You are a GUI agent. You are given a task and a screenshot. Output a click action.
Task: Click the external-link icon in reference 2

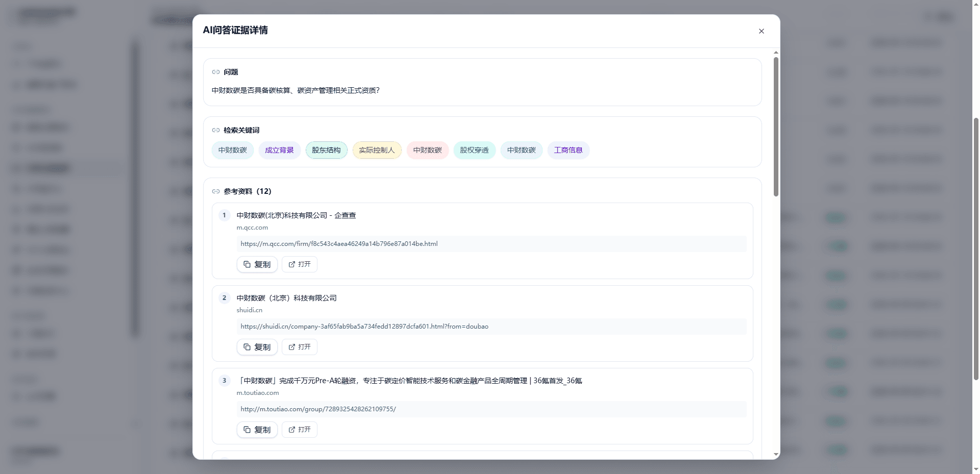(292, 347)
